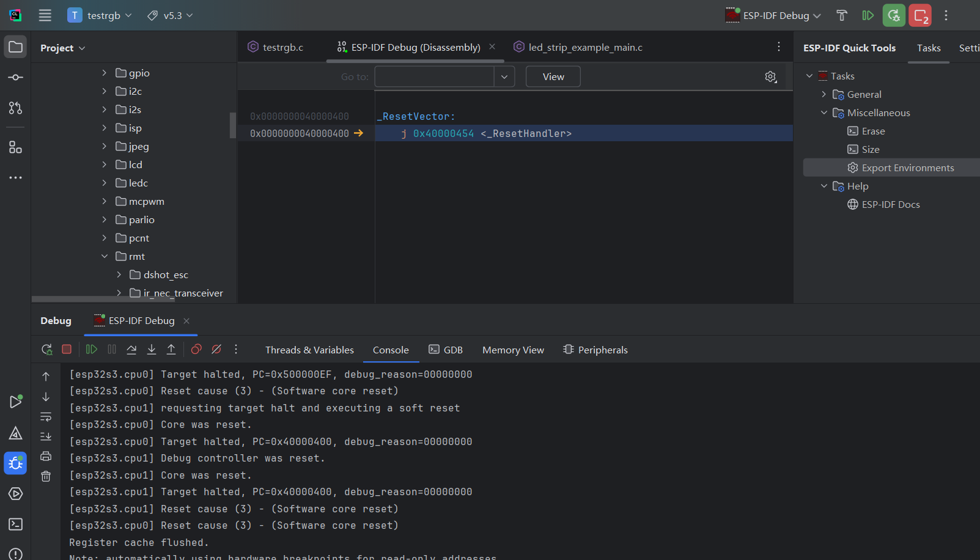Click the Build hammer icon
Image resolution: width=980 pixels, height=560 pixels.
(842, 15)
